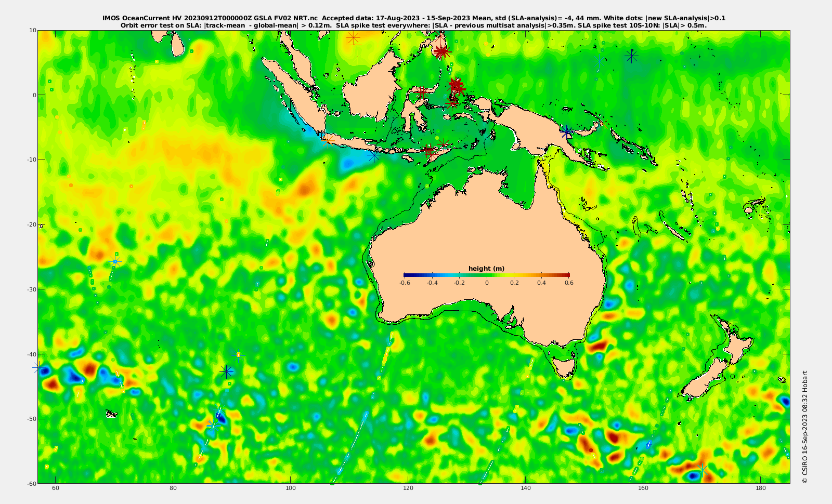832x504 pixels.
Task: Click latitude tick label -10
Action: coord(31,160)
